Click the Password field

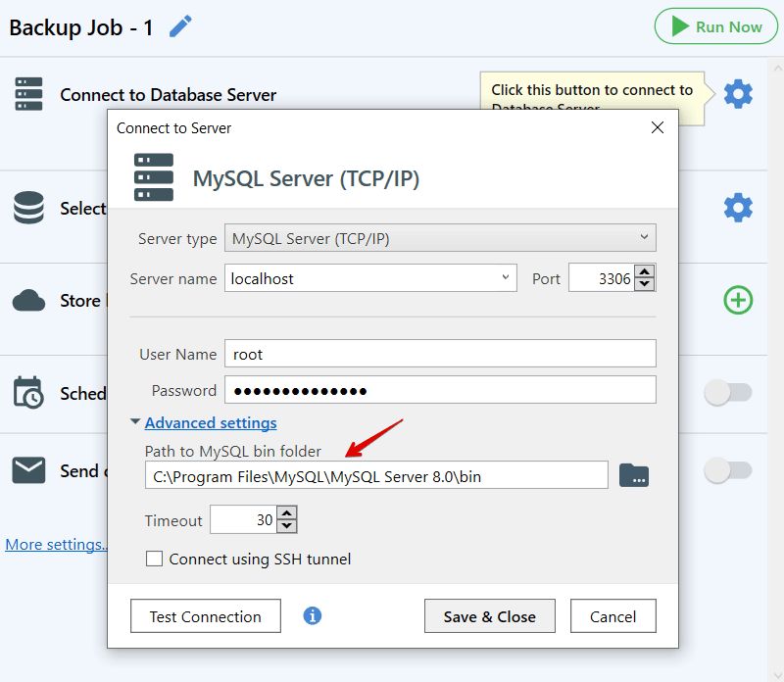[x=440, y=390]
